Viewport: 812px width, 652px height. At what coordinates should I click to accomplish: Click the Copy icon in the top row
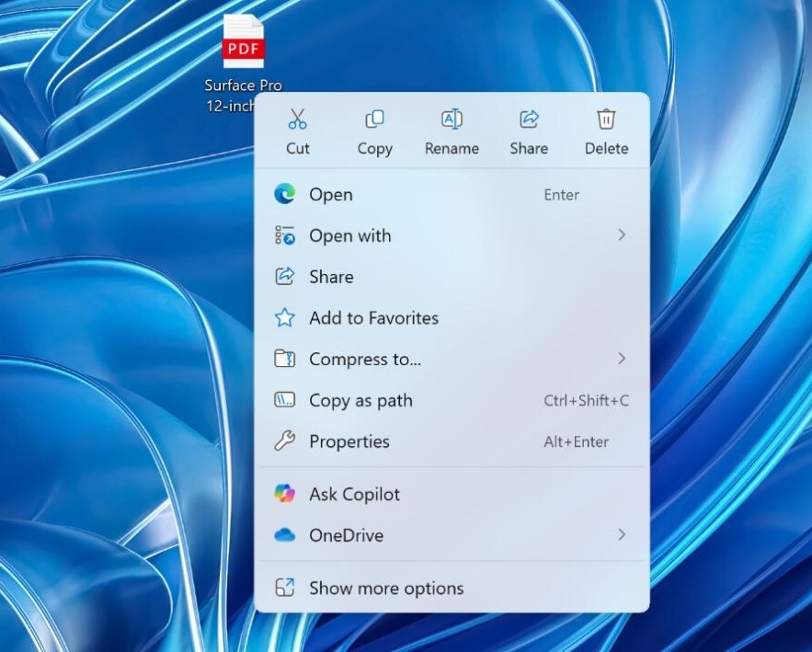(374, 119)
